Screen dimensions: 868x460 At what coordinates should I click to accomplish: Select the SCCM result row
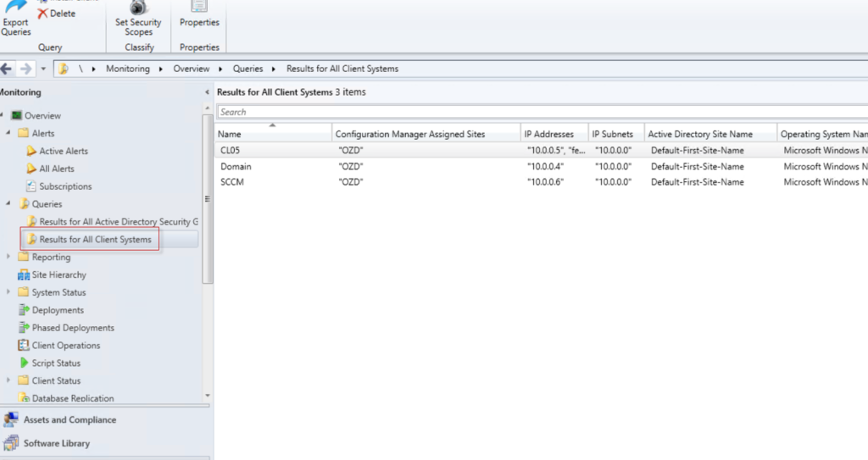tap(542, 181)
